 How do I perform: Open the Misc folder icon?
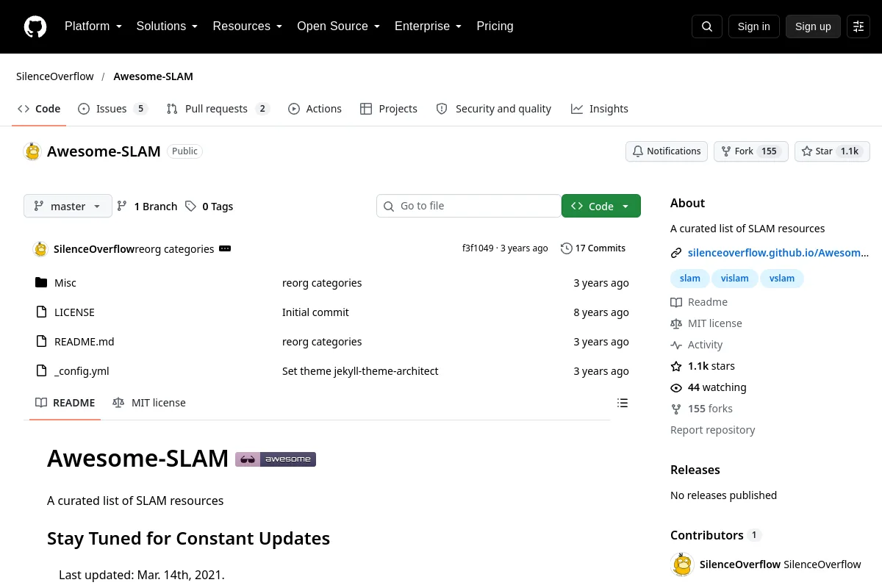coord(41,283)
